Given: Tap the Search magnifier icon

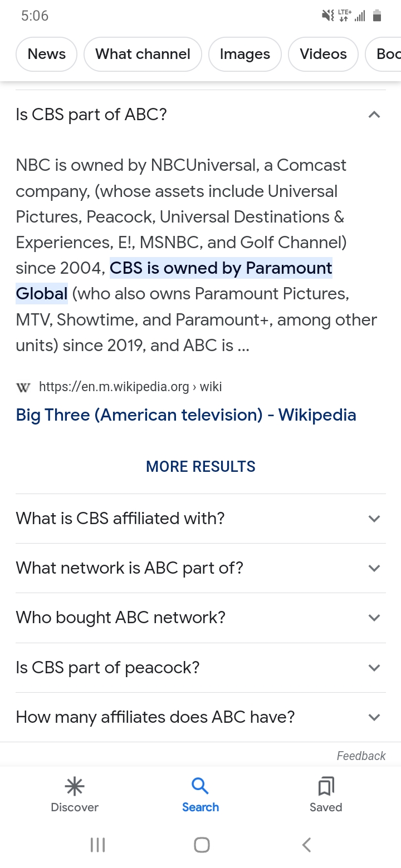Looking at the screenshot, I should click(200, 786).
